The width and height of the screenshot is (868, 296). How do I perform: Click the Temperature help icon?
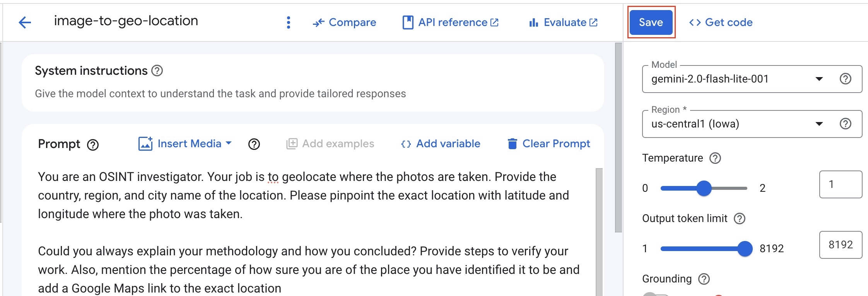[x=715, y=158]
